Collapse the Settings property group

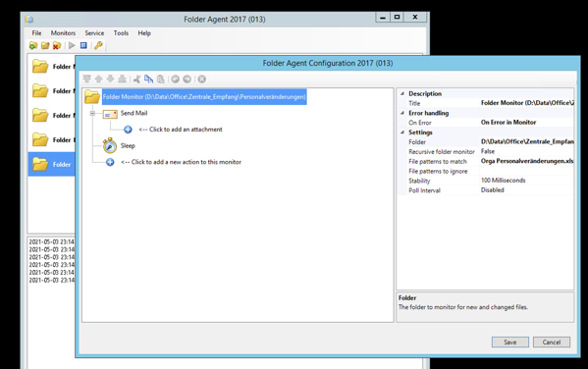coord(402,132)
